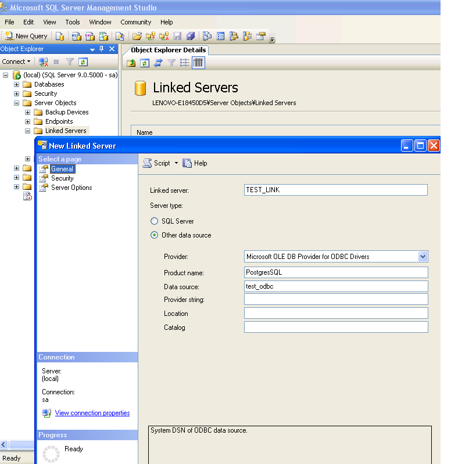Viewport: 476px width, 464px height.
Task: Expand the Backup Devices folder
Action: pyautogui.click(x=28, y=113)
